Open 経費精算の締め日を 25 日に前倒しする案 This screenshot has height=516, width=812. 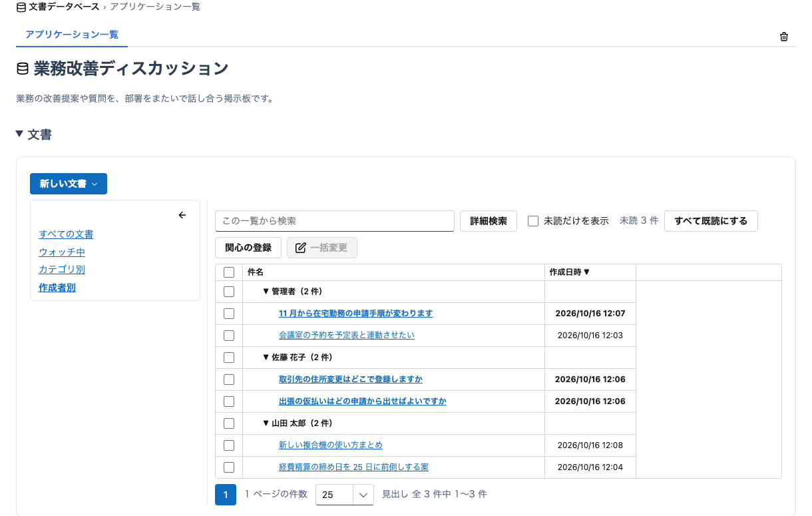coord(353,467)
